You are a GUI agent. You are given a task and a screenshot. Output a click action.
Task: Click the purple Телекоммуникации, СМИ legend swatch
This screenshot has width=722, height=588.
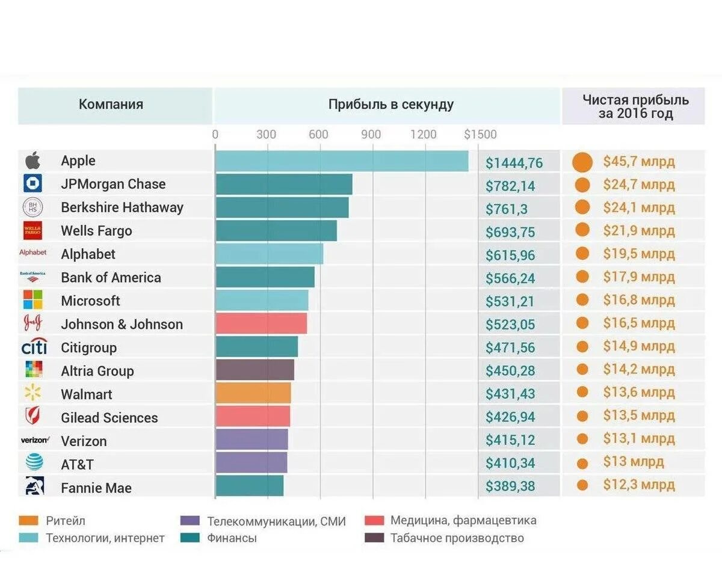(190, 520)
